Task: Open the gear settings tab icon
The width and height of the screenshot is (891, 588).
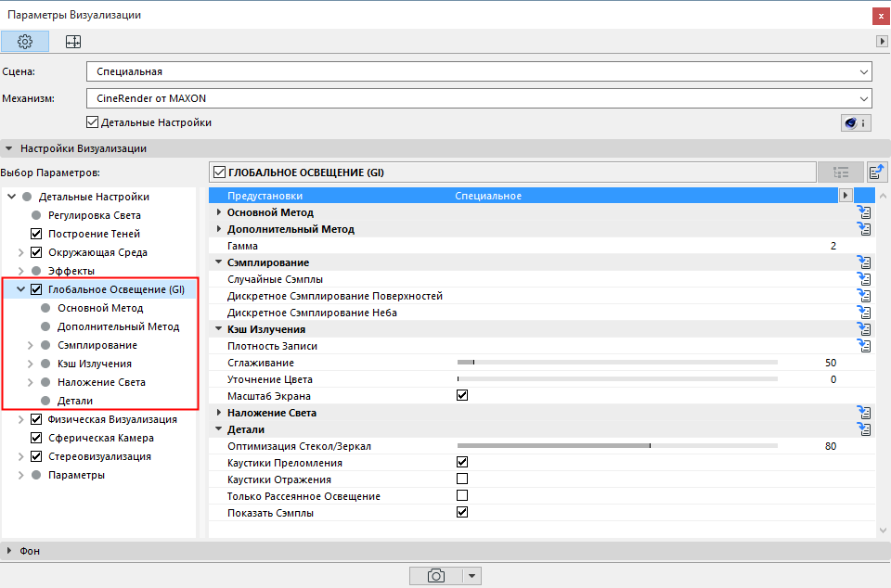Action: point(25,42)
